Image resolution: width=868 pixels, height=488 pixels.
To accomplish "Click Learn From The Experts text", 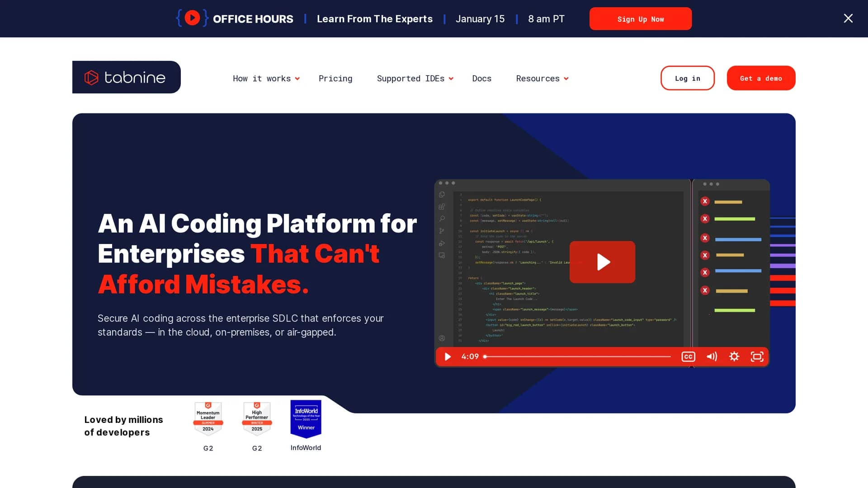I will tap(375, 19).
